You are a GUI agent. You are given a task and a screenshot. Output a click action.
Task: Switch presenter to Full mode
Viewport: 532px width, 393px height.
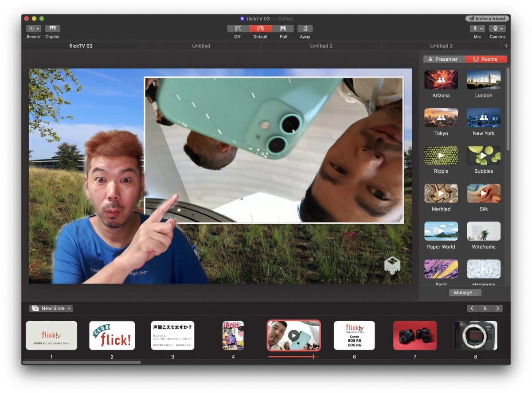click(283, 29)
